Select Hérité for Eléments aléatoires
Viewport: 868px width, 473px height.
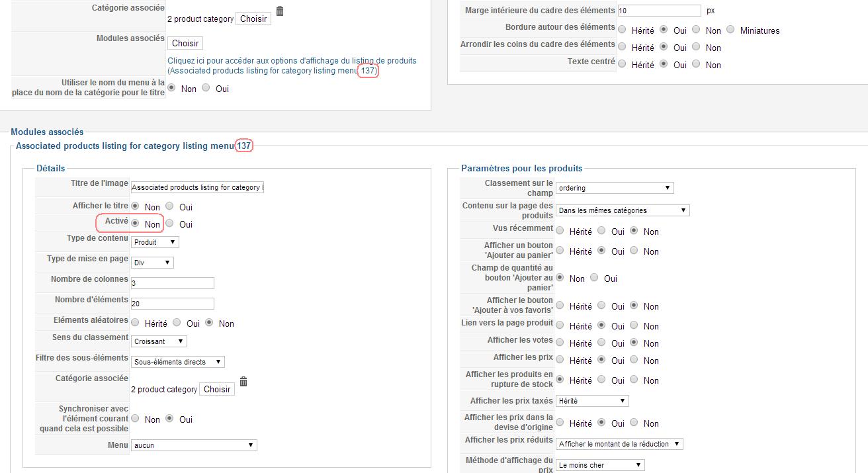tap(136, 322)
